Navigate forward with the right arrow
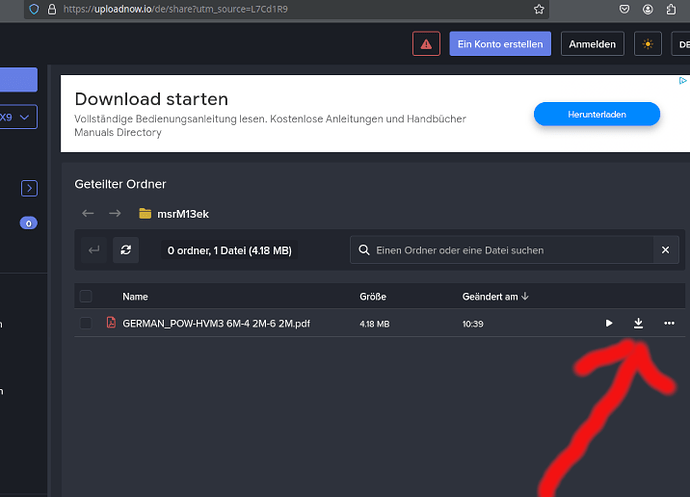Image resolution: width=690 pixels, height=497 pixels. point(115,214)
